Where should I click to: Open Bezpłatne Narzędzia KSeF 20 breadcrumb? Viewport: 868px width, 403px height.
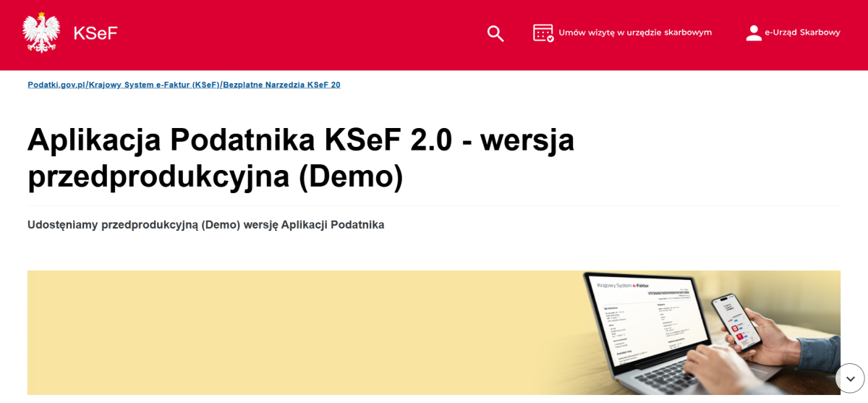click(281, 85)
